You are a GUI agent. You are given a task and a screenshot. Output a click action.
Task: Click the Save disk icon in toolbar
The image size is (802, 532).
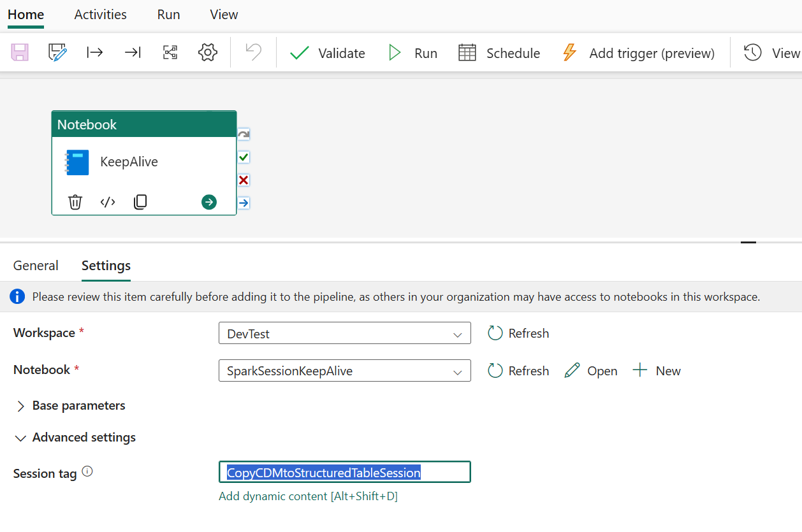coord(20,53)
